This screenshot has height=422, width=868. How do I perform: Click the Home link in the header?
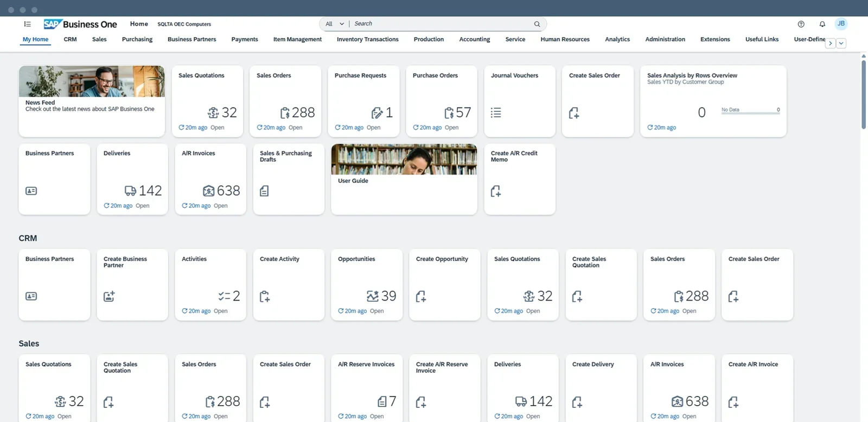139,24
